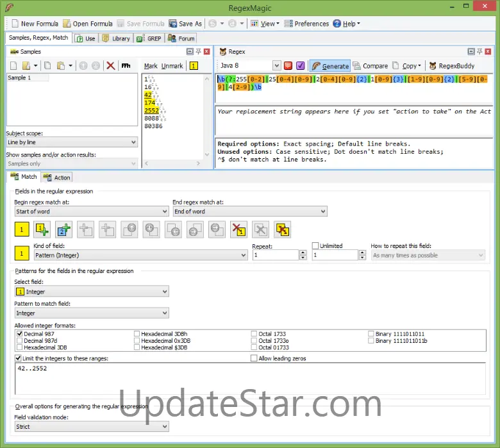Screen dimensions: 500x448
Task: Open the Help menu
Action: 346,24
